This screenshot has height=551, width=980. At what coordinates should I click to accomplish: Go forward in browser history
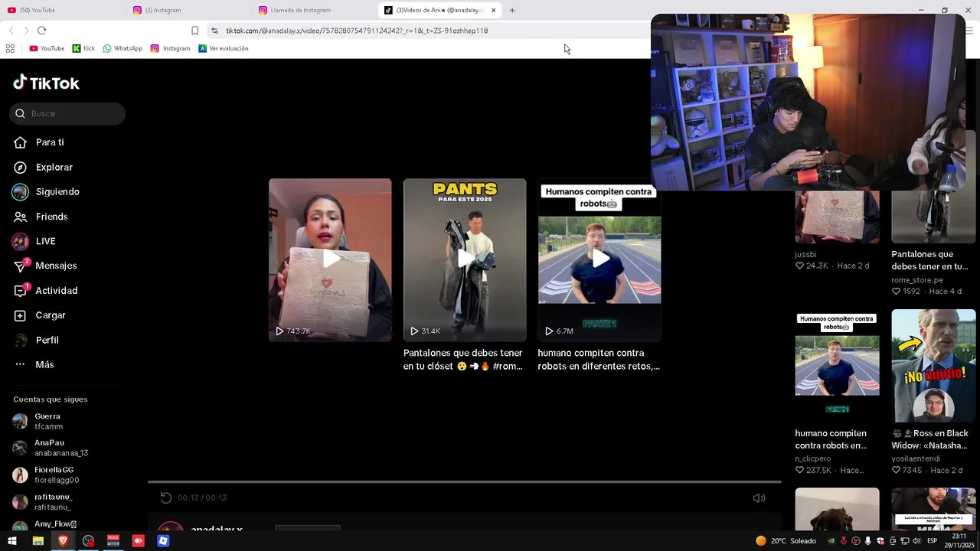26,31
